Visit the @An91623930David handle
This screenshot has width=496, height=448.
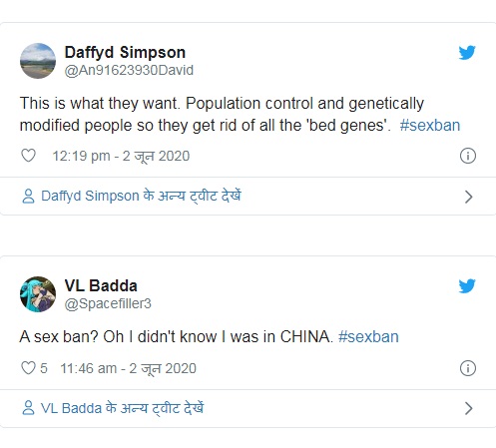129,70
